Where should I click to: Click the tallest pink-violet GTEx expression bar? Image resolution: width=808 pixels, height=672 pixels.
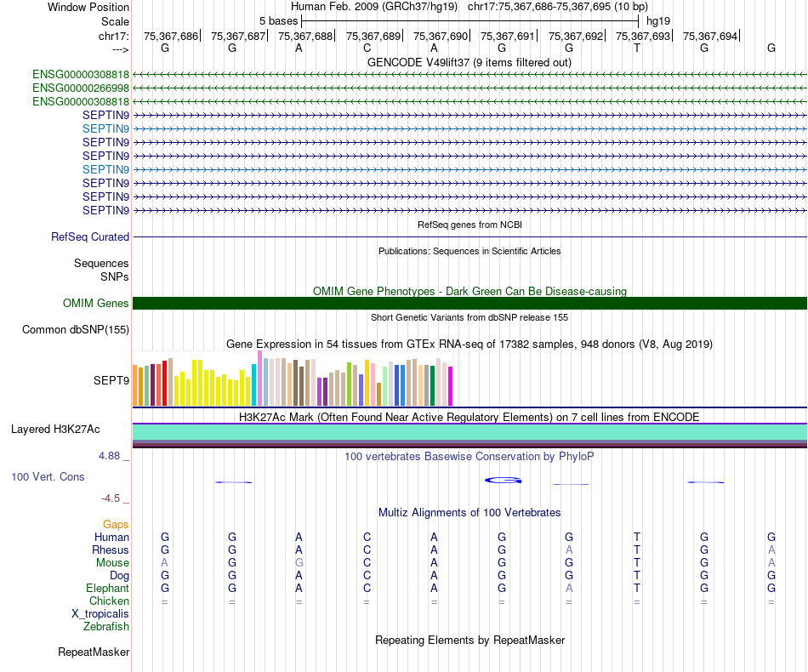click(259, 379)
